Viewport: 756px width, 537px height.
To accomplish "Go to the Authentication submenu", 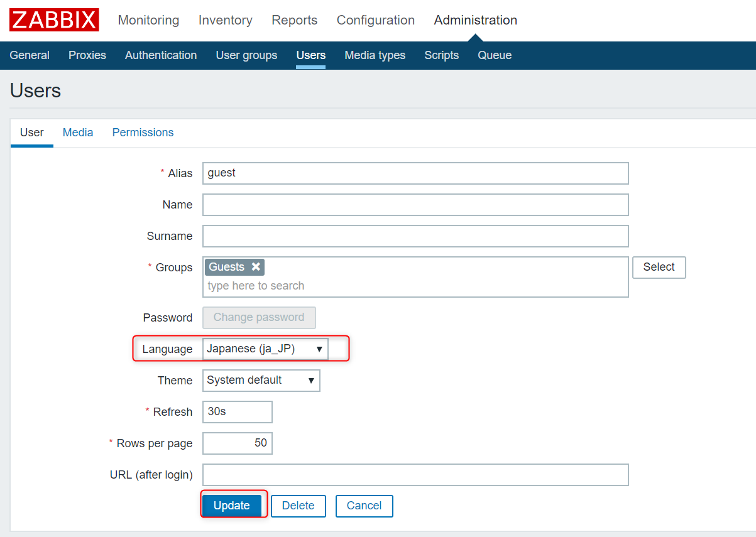I will click(x=161, y=55).
